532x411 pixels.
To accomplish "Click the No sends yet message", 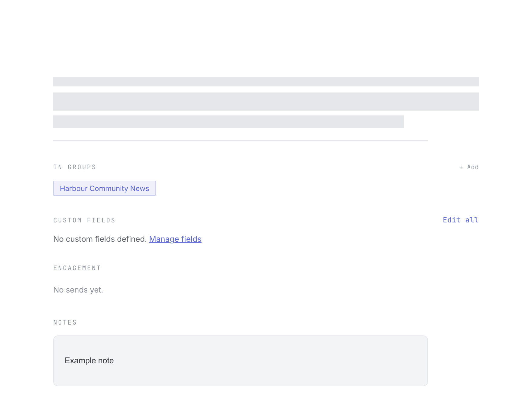I will [78, 290].
